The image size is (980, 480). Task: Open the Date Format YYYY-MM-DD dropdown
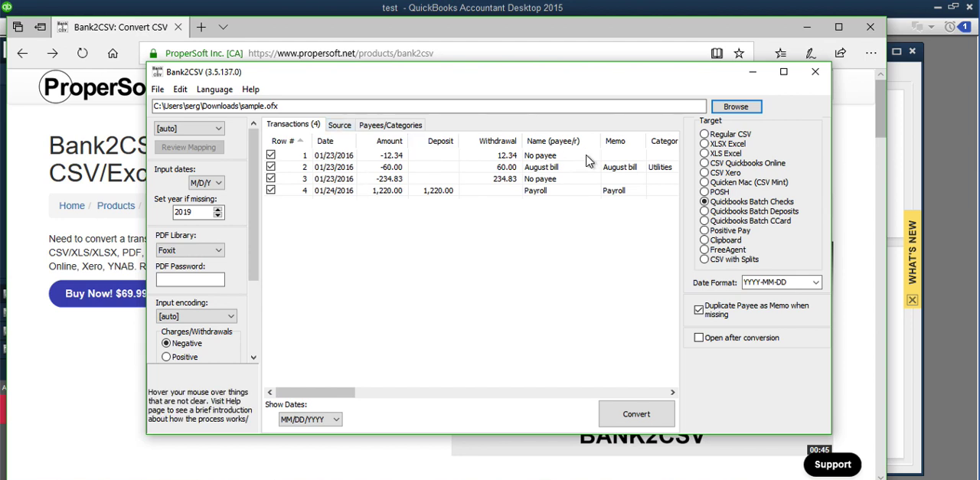pyautogui.click(x=782, y=282)
